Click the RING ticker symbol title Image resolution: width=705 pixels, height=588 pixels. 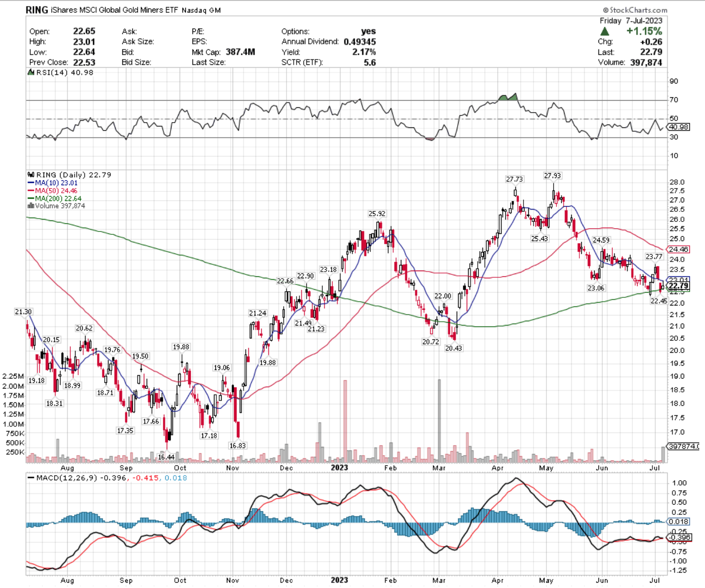click(37, 10)
